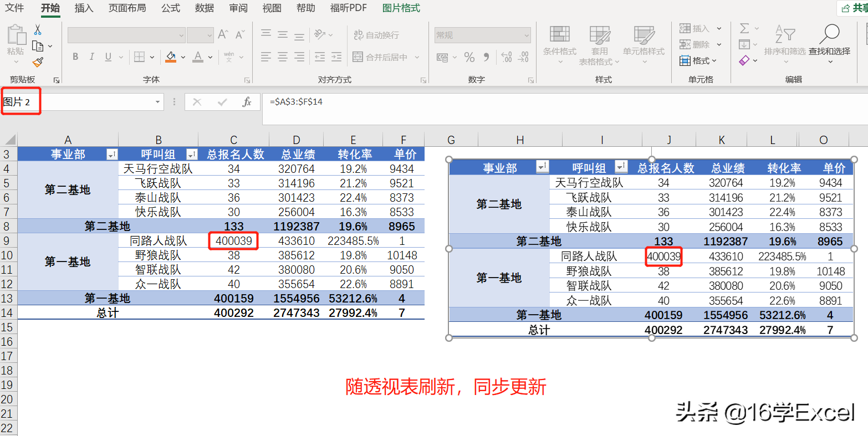
Task: Expand the Name Box dropdown arrow
Action: pyautogui.click(x=158, y=102)
